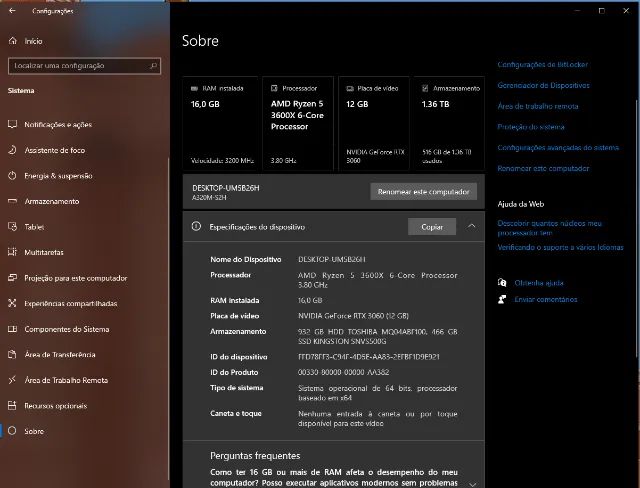Click the Especificações do dispositivo info icon
Screen dimensions: 640x488
[196, 226]
